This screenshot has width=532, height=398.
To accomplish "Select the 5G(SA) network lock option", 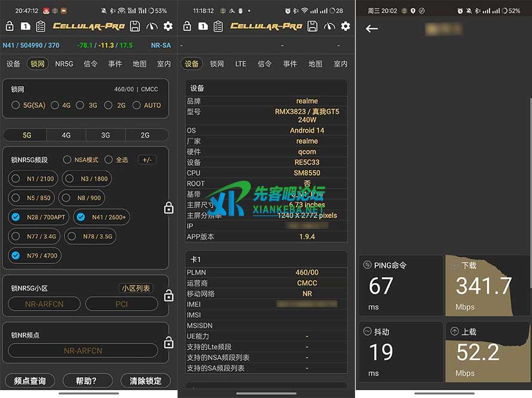I will (x=16, y=105).
